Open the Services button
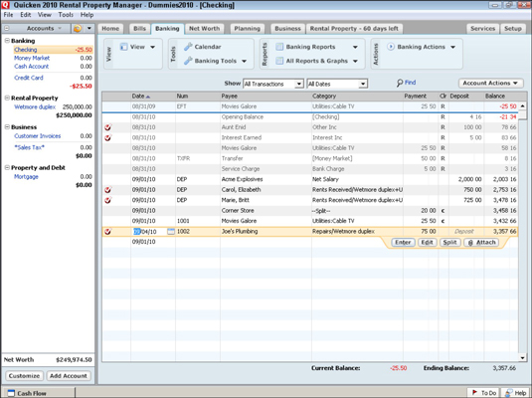Viewport: 532px width, 398px height. coord(482,29)
